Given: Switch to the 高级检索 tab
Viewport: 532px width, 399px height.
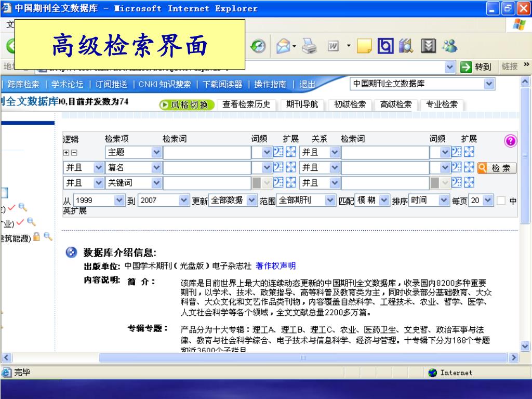Looking at the screenshot, I should [x=395, y=104].
